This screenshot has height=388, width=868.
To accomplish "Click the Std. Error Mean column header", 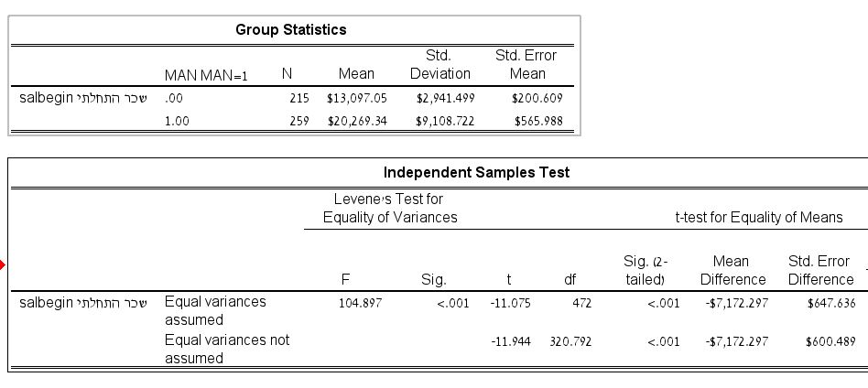I will pos(526,64).
